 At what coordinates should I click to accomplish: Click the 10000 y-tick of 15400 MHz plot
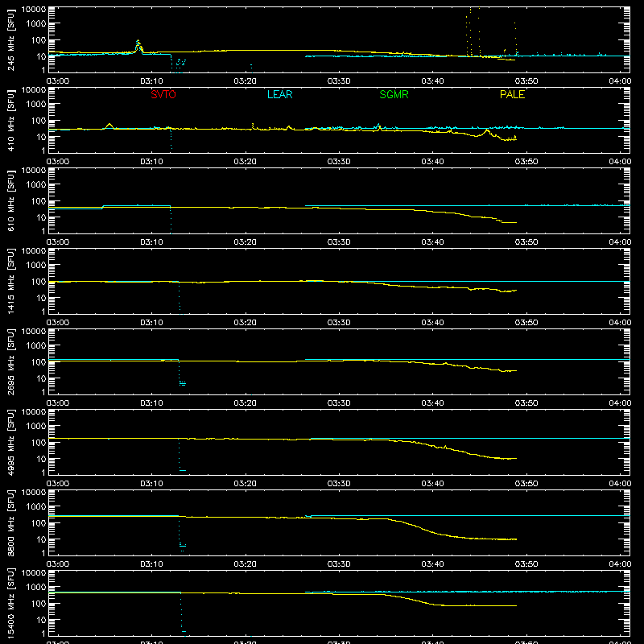[34, 573]
